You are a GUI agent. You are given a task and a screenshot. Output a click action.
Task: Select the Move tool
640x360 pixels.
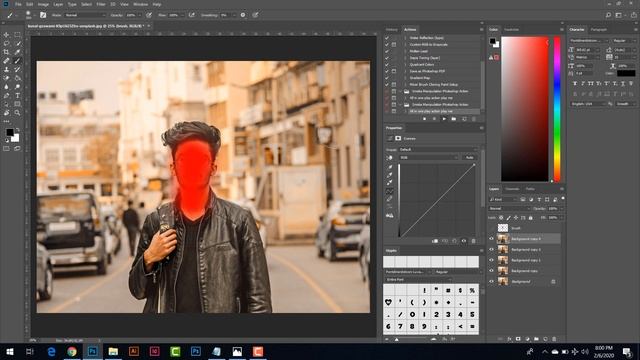coord(6,35)
